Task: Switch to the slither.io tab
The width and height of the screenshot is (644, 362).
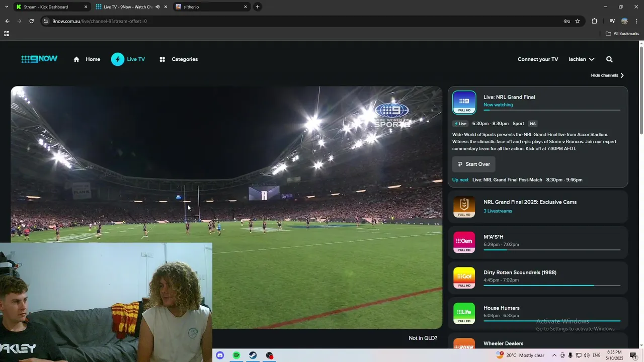Action: point(211,7)
